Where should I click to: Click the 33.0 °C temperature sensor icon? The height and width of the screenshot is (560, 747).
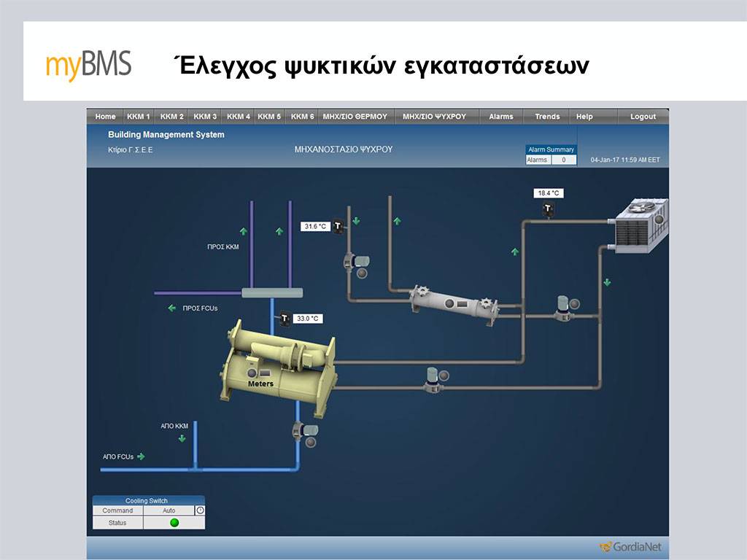[x=285, y=319]
